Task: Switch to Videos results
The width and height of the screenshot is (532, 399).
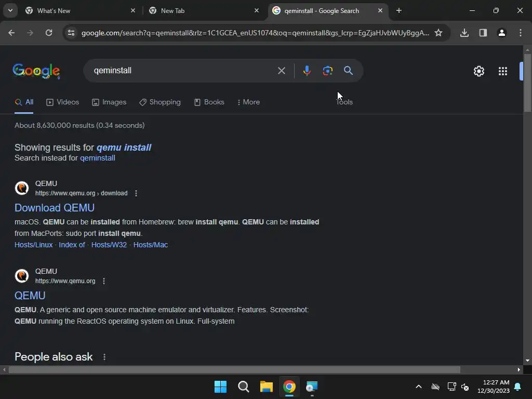Action: tap(62, 102)
